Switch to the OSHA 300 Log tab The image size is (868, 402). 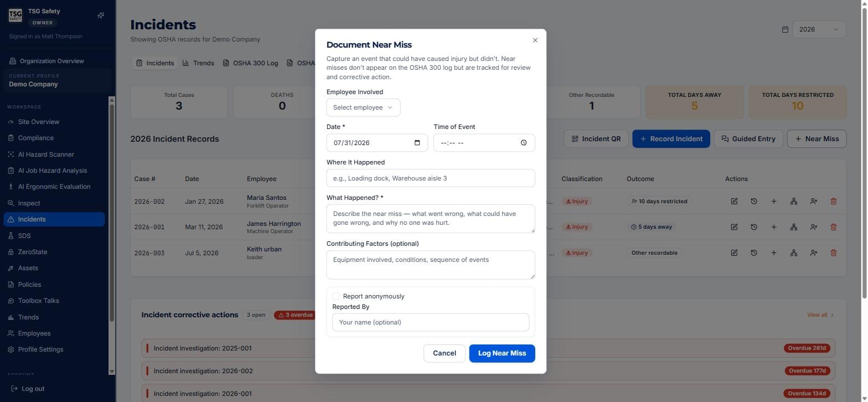(x=250, y=63)
